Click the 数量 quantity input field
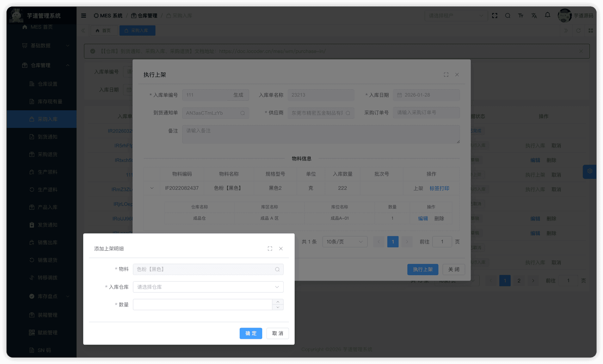The height and width of the screenshot is (364, 603). click(202, 305)
